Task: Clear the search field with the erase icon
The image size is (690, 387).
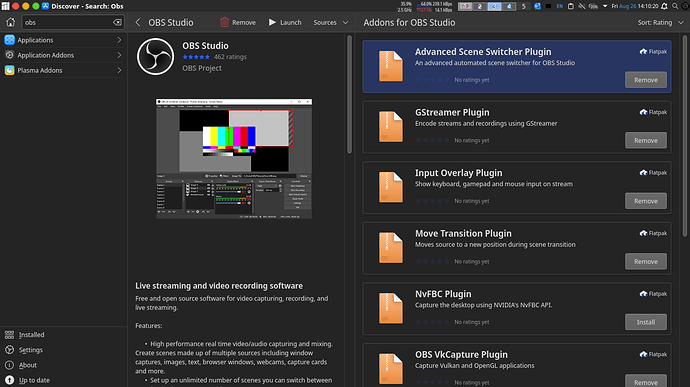Action: coord(117,22)
